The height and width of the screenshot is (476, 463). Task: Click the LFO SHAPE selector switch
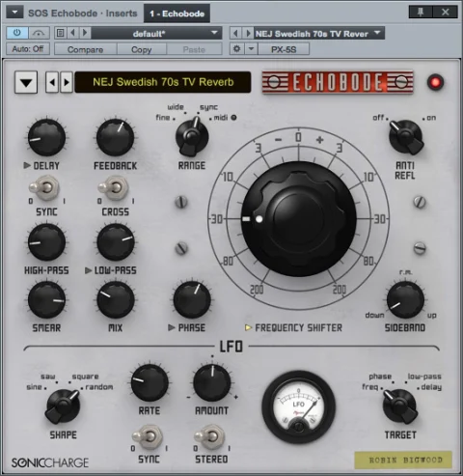[x=63, y=406]
